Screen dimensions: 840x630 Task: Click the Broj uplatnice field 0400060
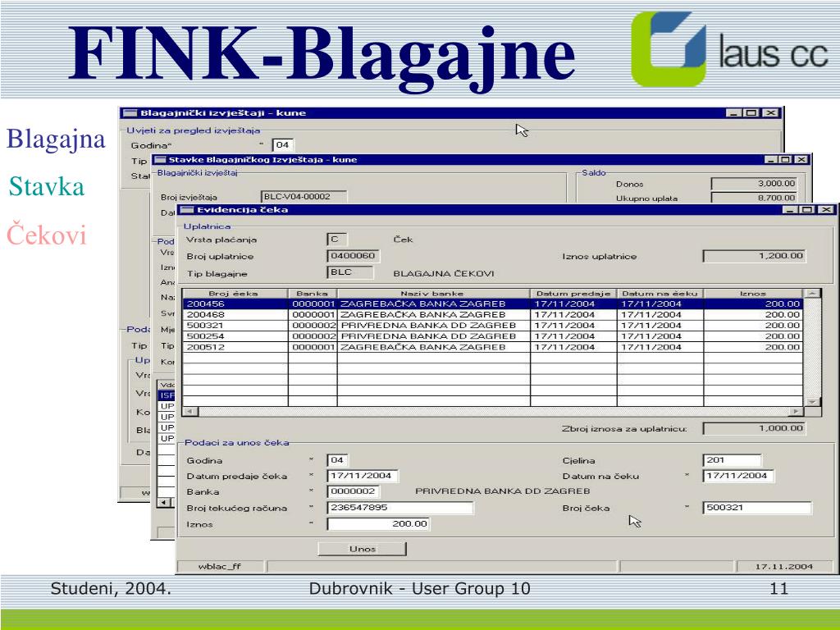pyautogui.click(x=353, y=256)
